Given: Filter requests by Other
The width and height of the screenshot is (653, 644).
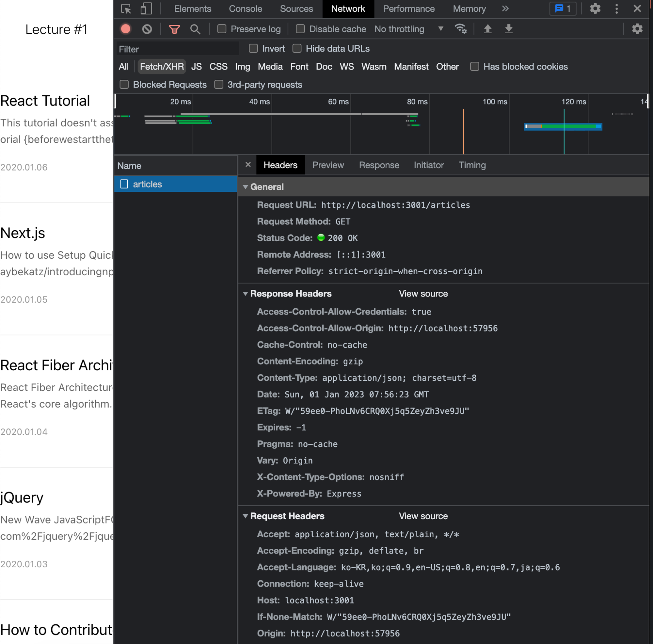Looking at the screenshot, I should coord(447,67).
